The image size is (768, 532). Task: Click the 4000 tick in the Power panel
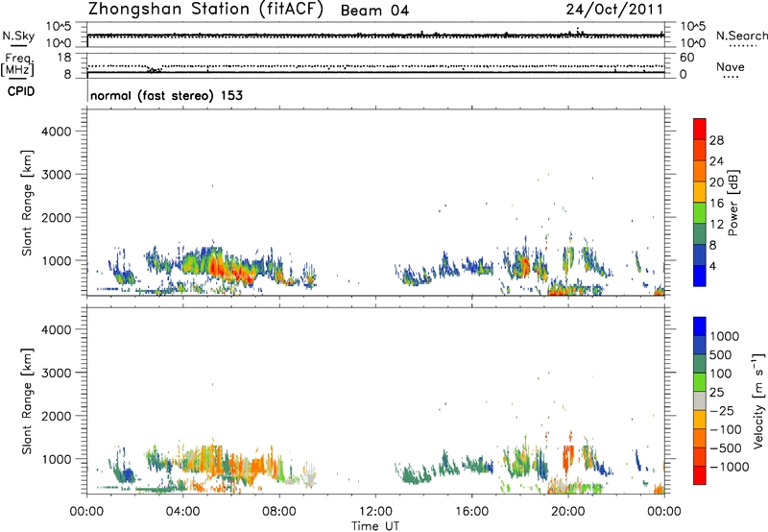pyautogui.click(x=56, y=132)
